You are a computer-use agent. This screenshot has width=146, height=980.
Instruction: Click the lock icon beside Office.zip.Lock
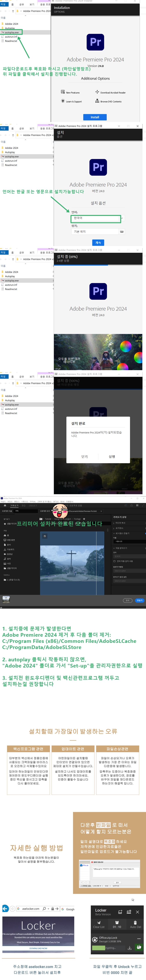pos(95,939)
